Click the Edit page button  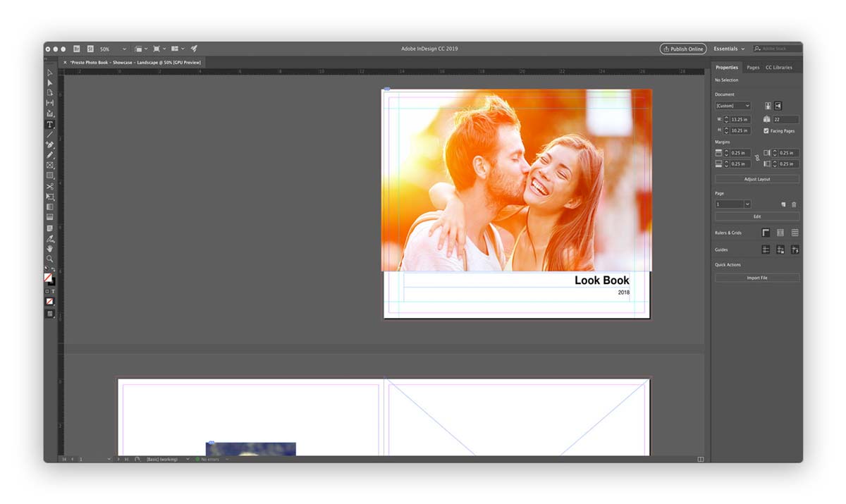[x=757, y=216]
